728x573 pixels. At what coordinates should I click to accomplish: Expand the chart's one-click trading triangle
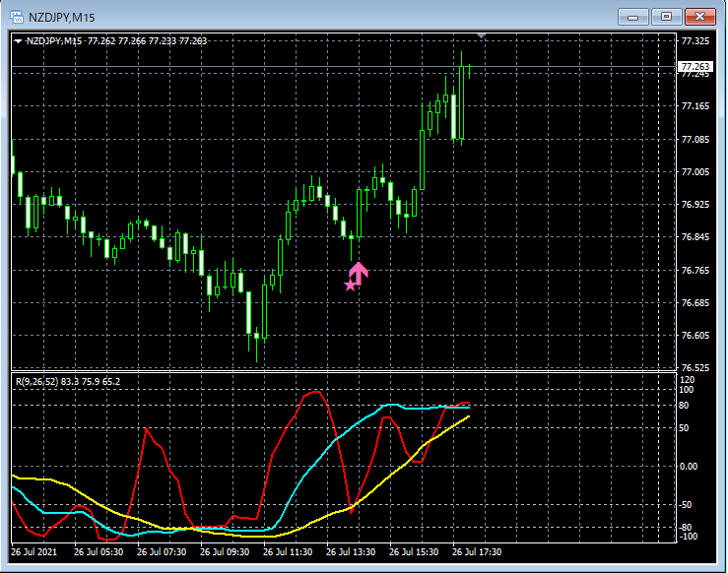(x=18, y=41)
